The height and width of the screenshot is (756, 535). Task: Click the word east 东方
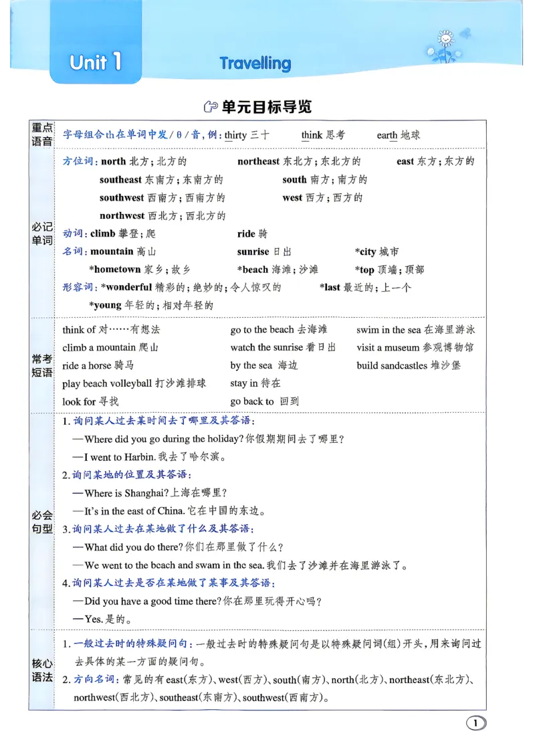435,161
